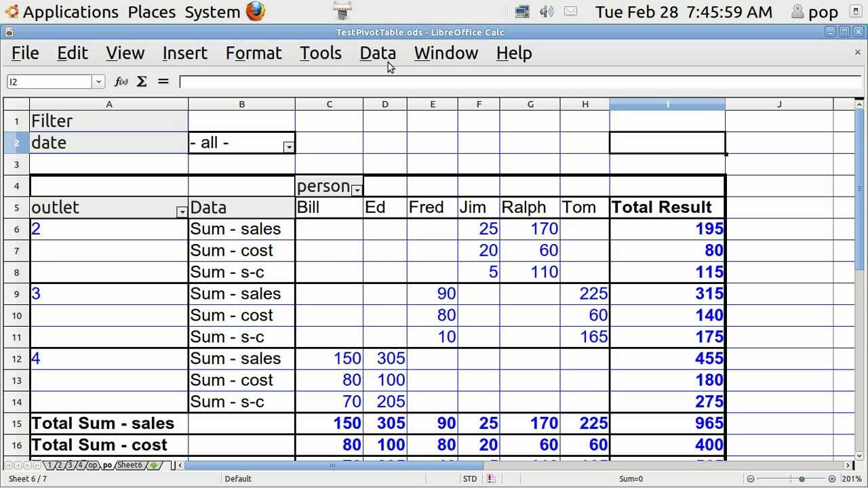Click the Name Box showing I2
This screenshot has height=488, width=868.
tap(50, 81)
